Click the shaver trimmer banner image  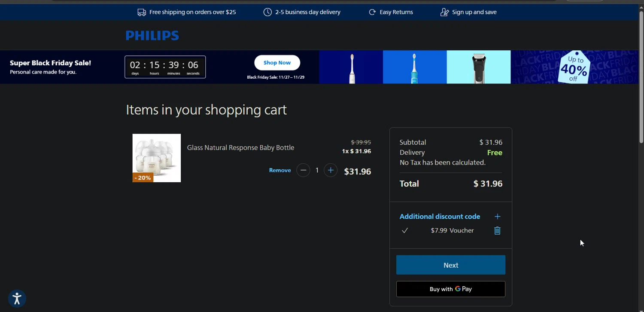click(x=479, y=67)
